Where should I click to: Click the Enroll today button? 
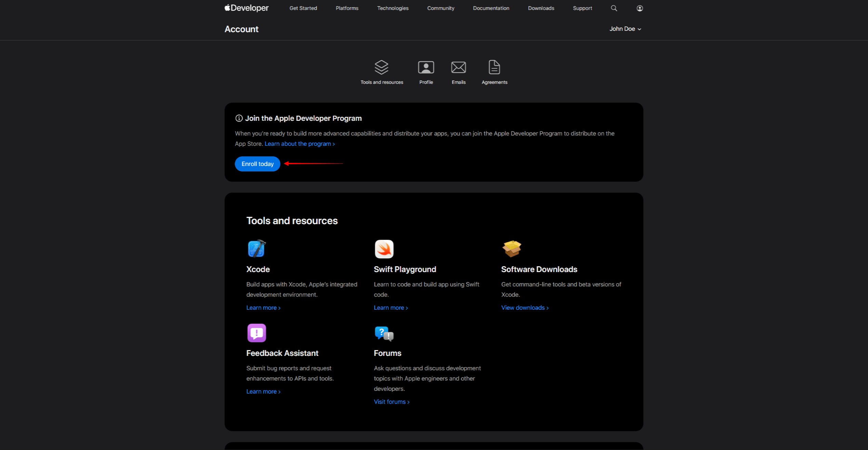pos(257,164)
